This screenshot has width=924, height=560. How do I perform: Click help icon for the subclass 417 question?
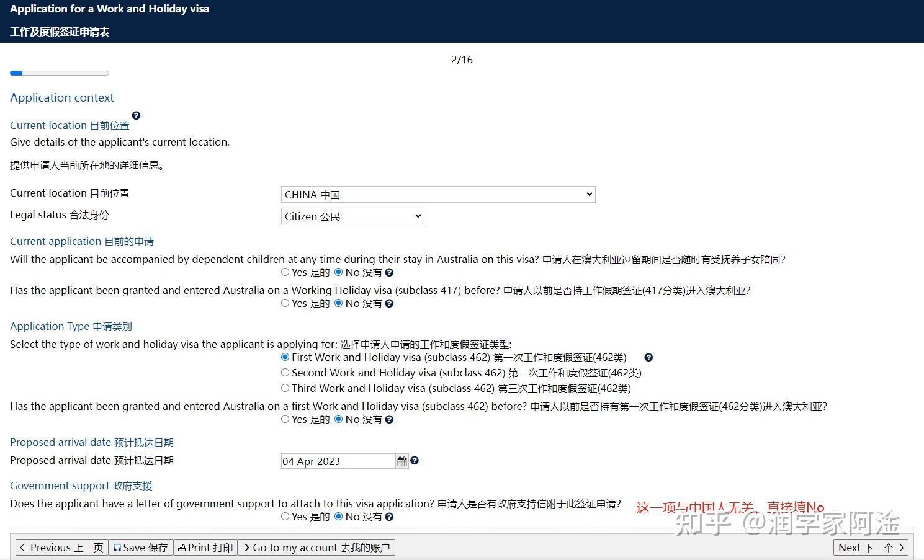point(389,303)
